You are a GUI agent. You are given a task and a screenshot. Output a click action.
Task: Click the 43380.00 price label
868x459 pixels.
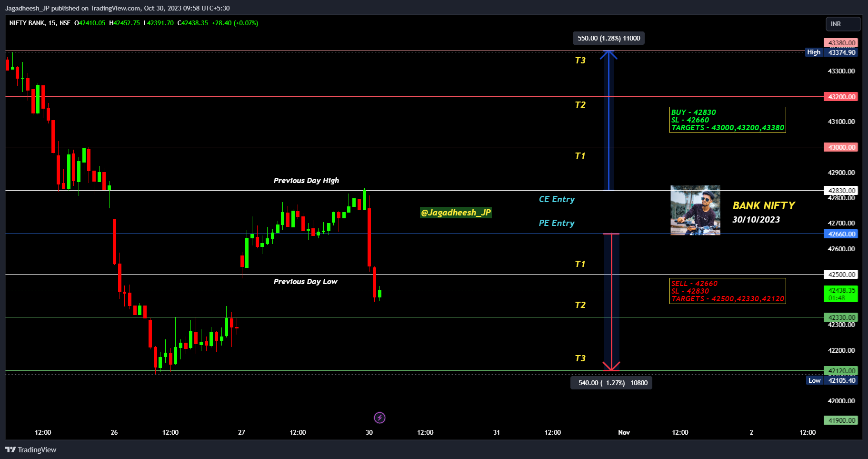pos(841,43)
